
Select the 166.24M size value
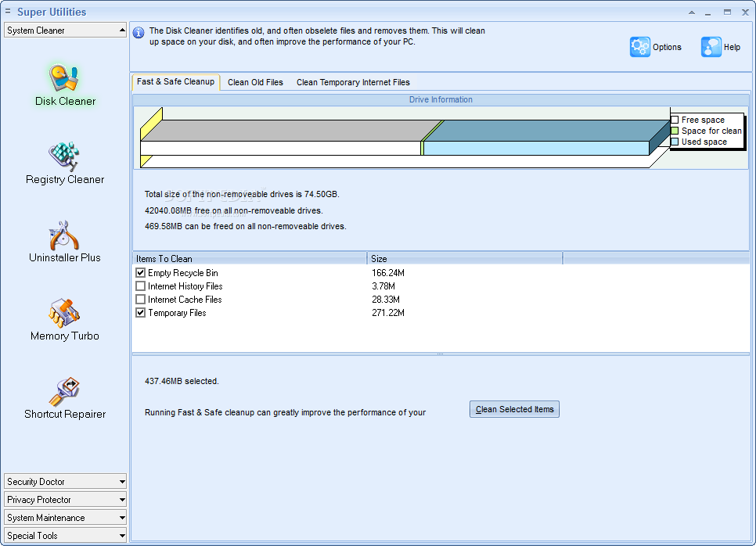coord(388,273)
